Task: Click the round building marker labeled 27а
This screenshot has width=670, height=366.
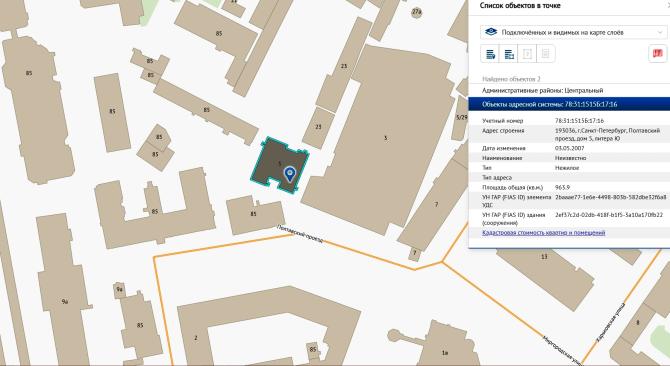Action: 417,12
